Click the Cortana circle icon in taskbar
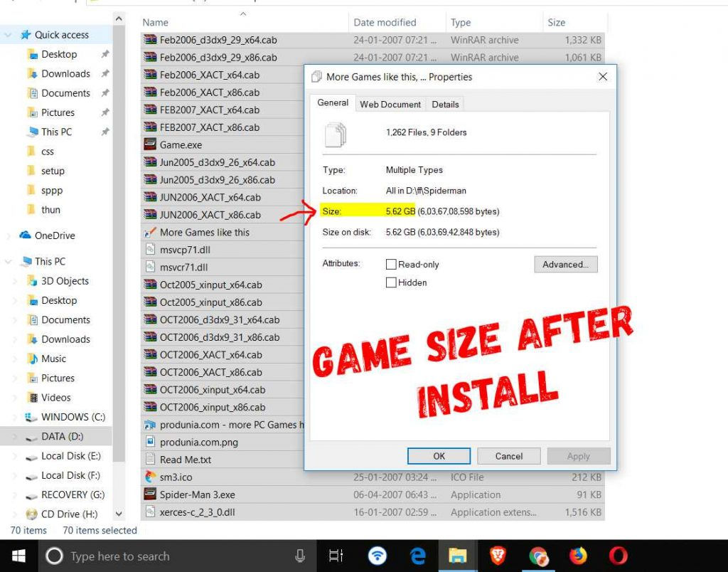The height and width of the screenshot is (572, 728). (54, 556)
